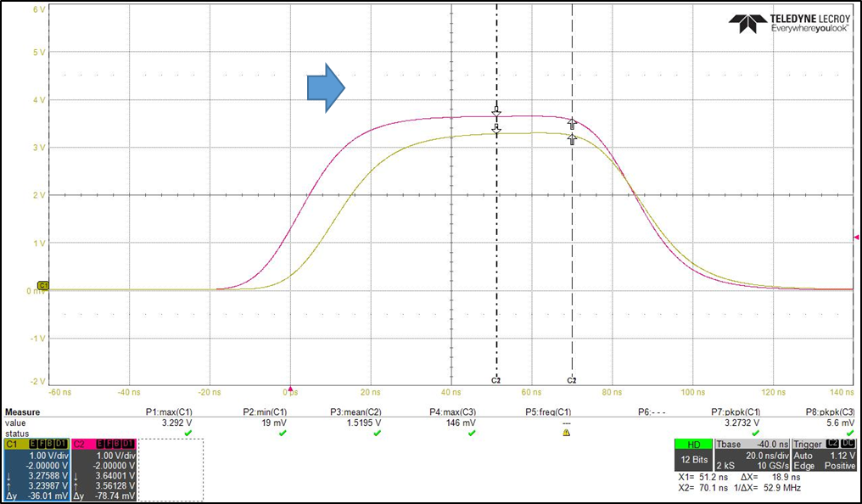This screenshot has height=504, width=862.
Task: Click the green status checkmark under P8:pkpk(C3)
Action: point(850,433)
